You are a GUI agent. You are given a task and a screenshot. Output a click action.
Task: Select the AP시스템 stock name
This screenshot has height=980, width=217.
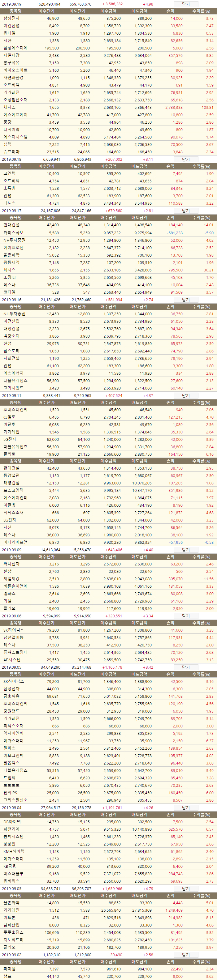pos(12,660)
